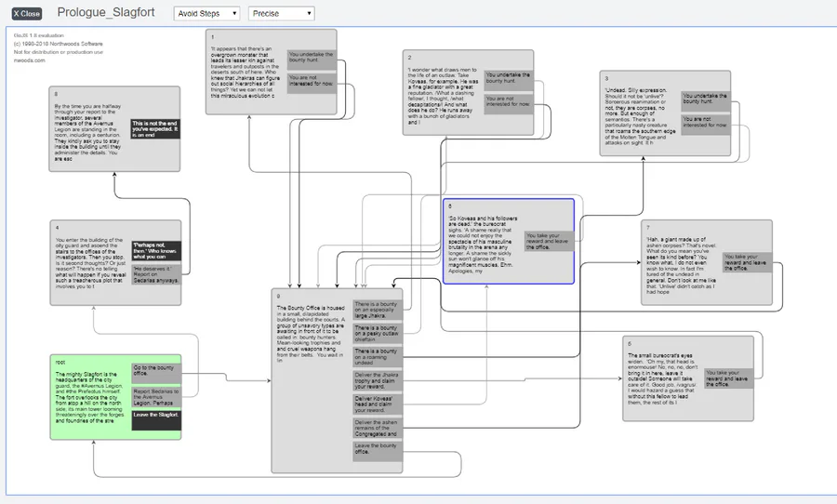
Task: Click 'Report Sedarias to the Avernus Legion' choice
Action: [x=156, y=397]
